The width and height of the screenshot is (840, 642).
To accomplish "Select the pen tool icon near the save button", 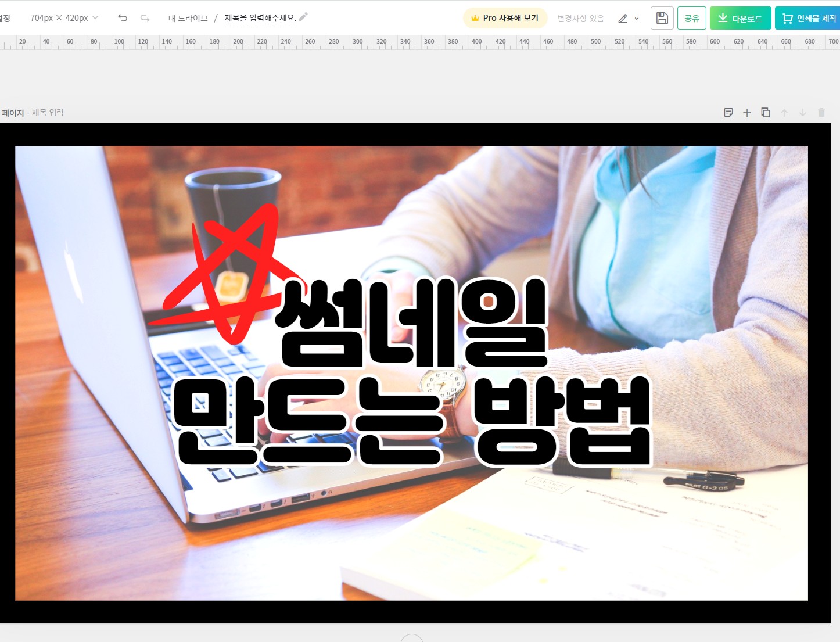I will coord(623,18).
